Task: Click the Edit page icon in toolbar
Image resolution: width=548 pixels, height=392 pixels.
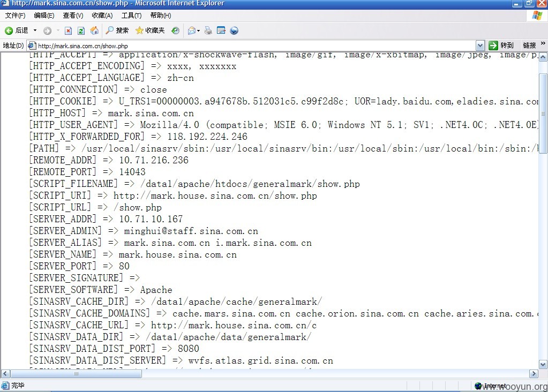Action: (x=221, y=31)
